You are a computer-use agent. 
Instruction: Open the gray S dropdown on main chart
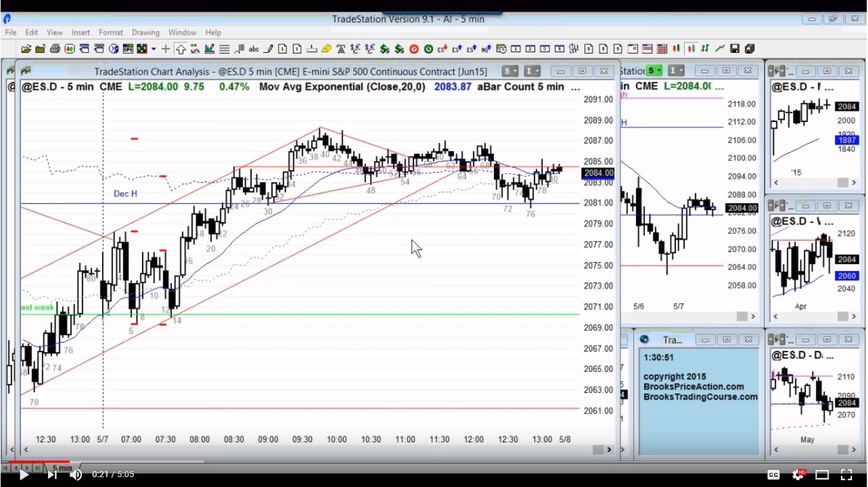click(511, 71)
